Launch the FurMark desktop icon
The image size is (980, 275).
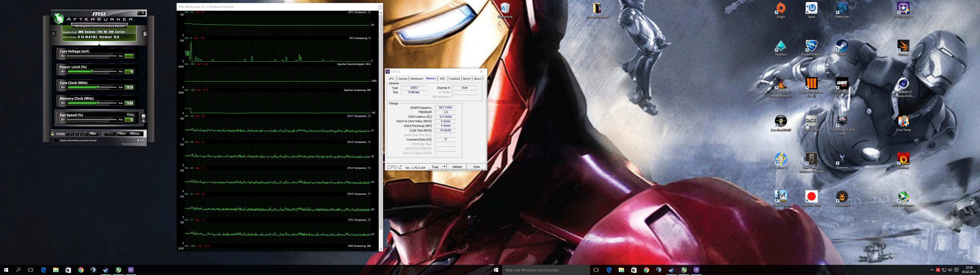tap(903, 159)
